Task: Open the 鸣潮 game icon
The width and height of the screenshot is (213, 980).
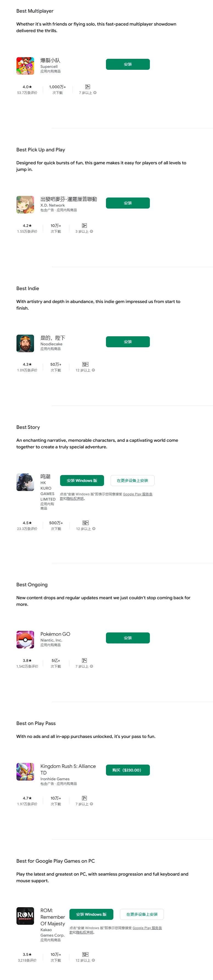Action: pos(25,482)
